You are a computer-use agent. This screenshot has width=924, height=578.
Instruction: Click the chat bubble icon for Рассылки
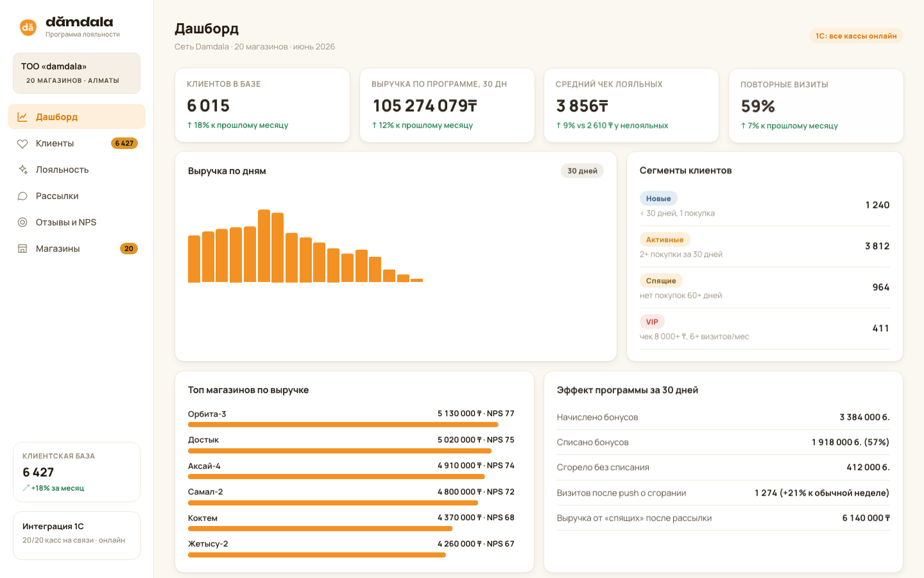[22, 196]
